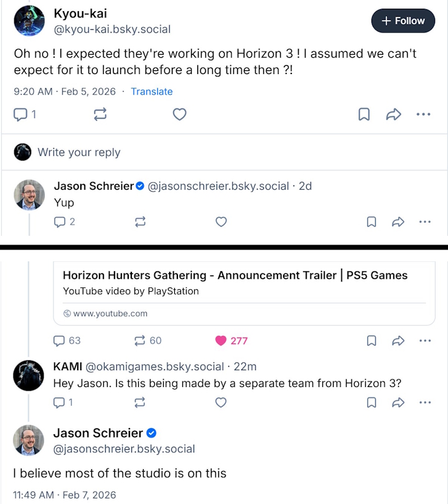Translate Kyou-kai's post

[151, 91]
